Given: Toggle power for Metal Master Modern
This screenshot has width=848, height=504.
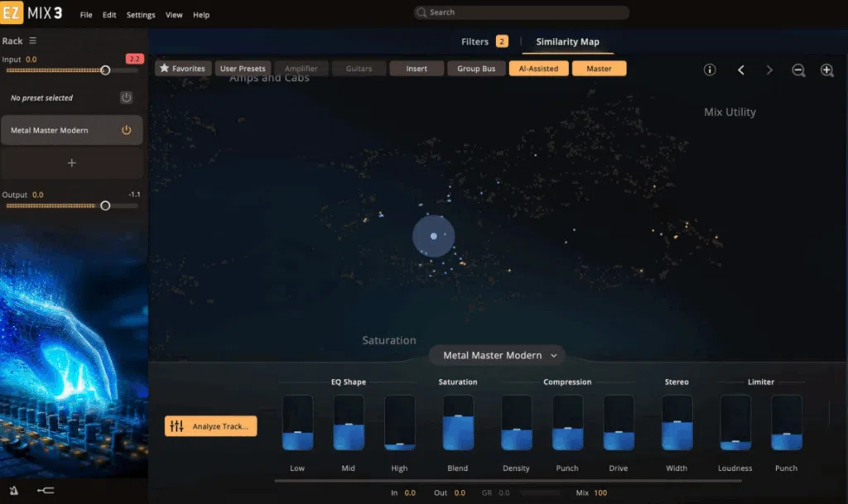Looking at the screenshot, I should click(127, 130).
